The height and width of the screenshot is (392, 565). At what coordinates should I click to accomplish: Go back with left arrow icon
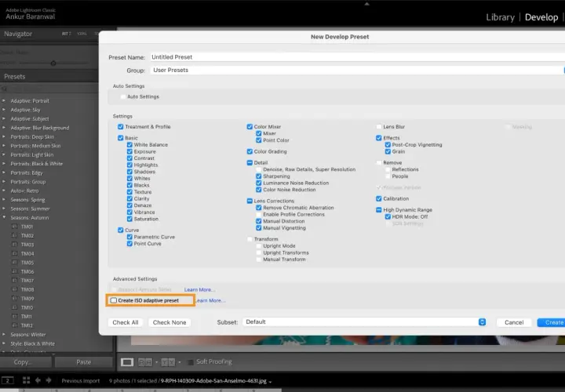tap(38, 380)
